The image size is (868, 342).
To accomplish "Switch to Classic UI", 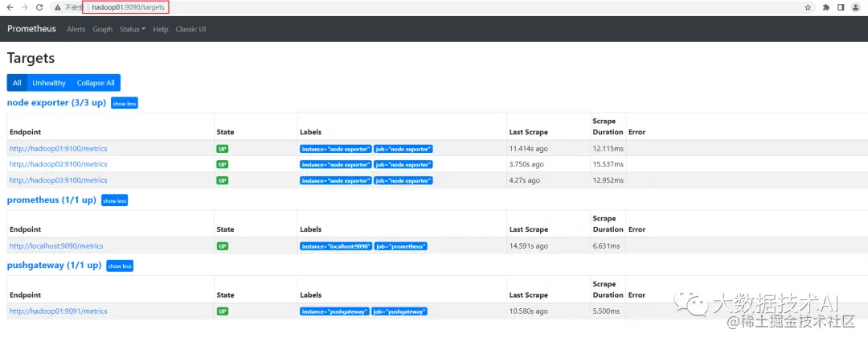I will coord(190,30).
